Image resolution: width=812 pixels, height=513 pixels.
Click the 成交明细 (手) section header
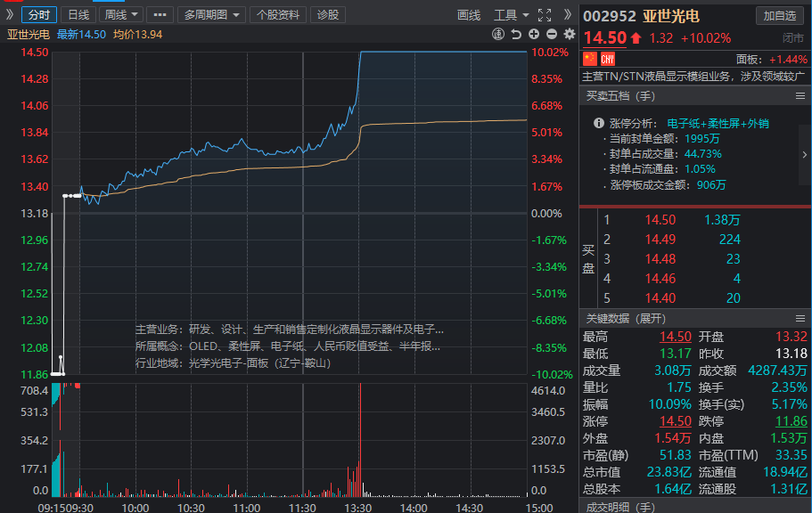click(x=620, y=507)
